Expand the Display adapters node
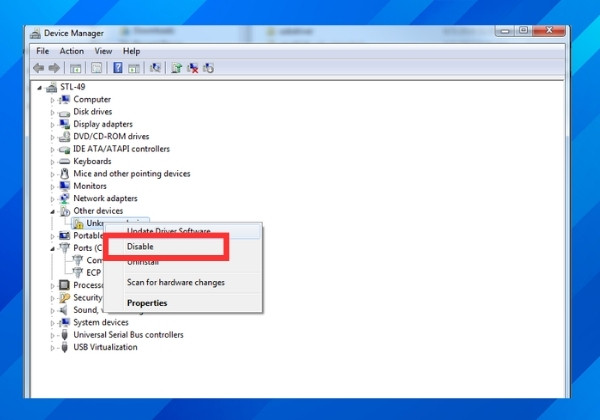This screenshot has width=600, height=420. click(x=52, y=125)
